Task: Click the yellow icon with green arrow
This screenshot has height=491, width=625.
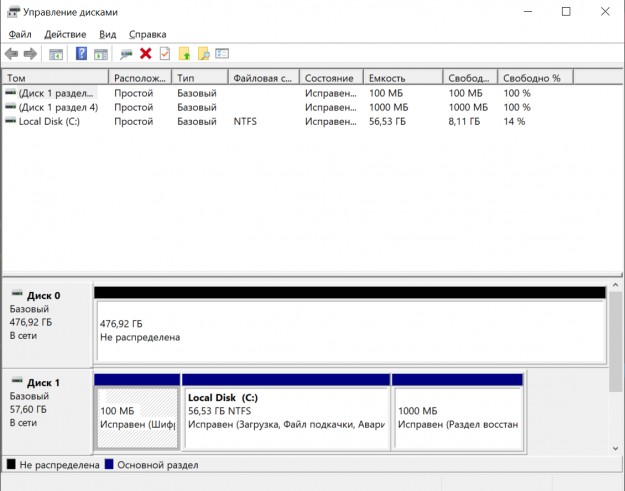Action: click(184, 53)
